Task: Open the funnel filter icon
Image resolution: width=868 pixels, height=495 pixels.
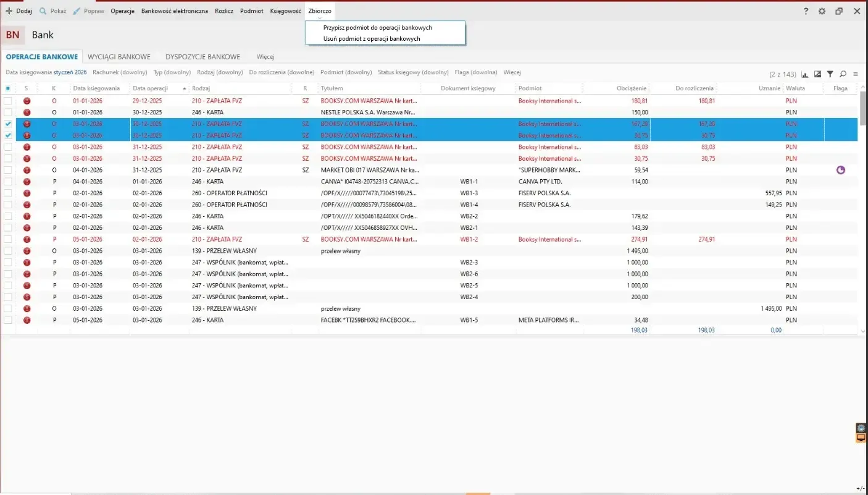Action: pos(830,74)
